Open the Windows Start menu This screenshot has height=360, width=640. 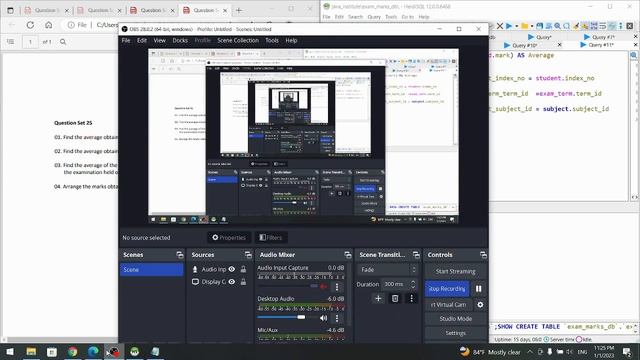pyautogui.click(x=10, y=351)
